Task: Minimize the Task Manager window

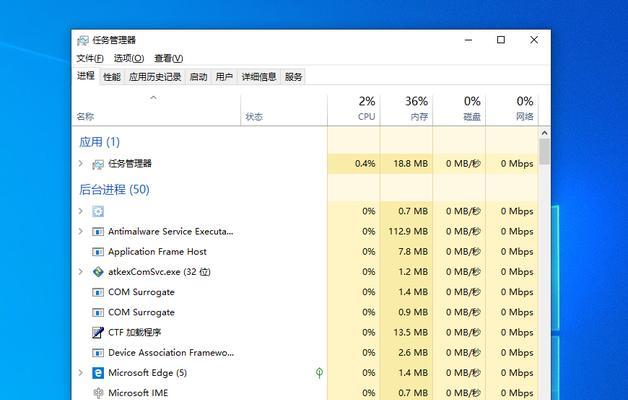Action: click(468, 40)
